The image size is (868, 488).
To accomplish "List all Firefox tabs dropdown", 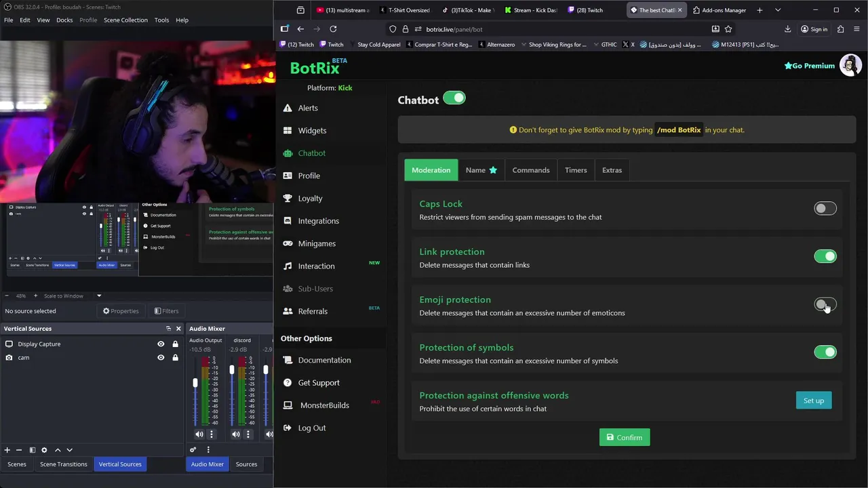I will (778, 10).
